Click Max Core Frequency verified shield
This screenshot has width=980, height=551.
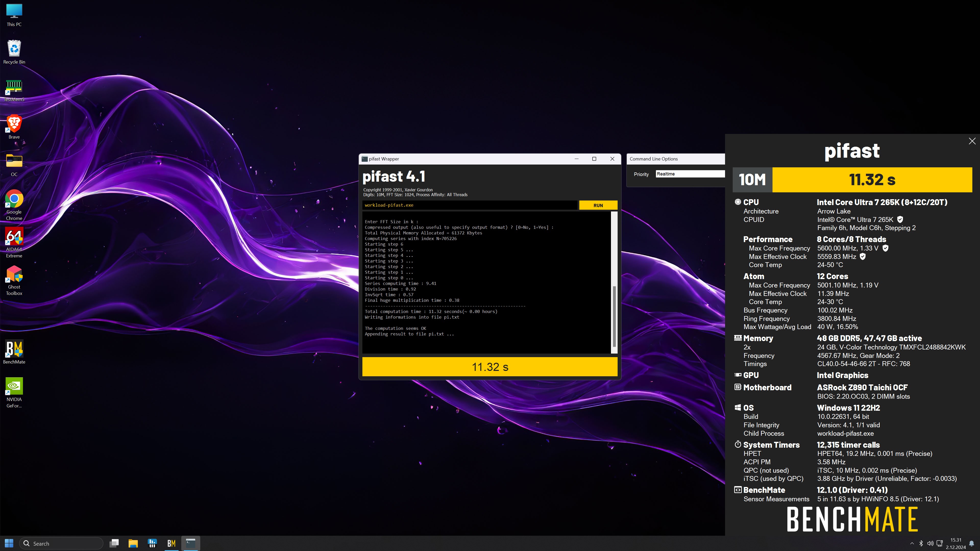pyautogui.click(x=885, y=248)
